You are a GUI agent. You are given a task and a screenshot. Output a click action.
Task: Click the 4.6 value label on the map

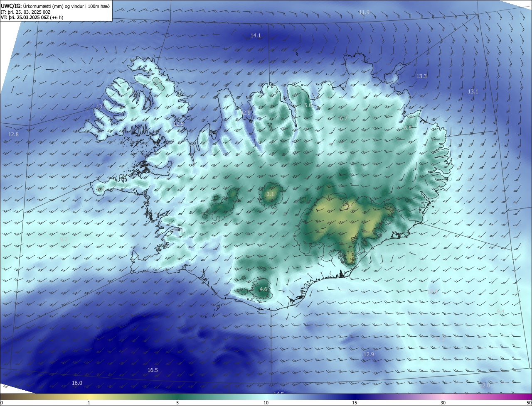pyautogui.click(x=263, y=289)
